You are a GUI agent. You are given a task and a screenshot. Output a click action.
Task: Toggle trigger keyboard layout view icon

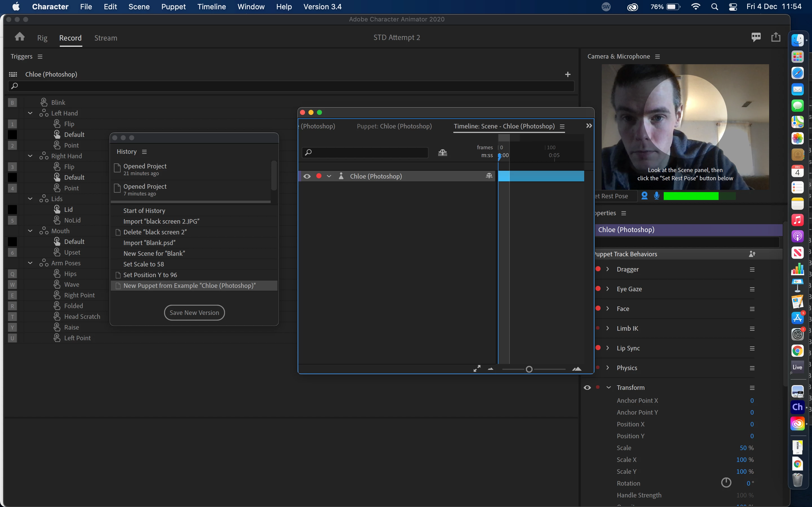[13, 74]
